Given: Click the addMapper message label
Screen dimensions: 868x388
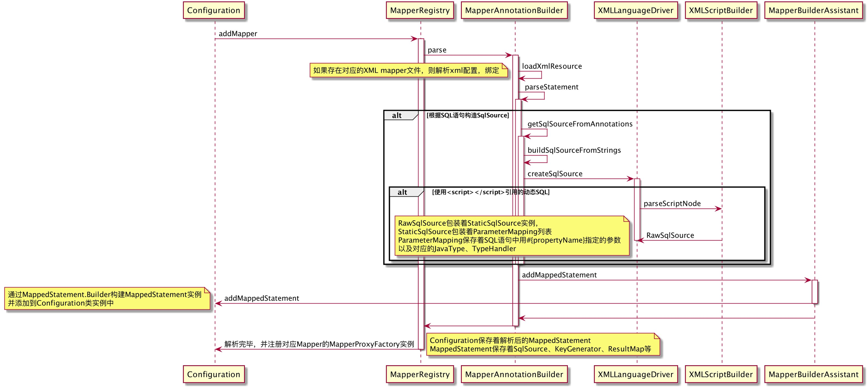Looking at the screenshot, I should tap(238, 34).
